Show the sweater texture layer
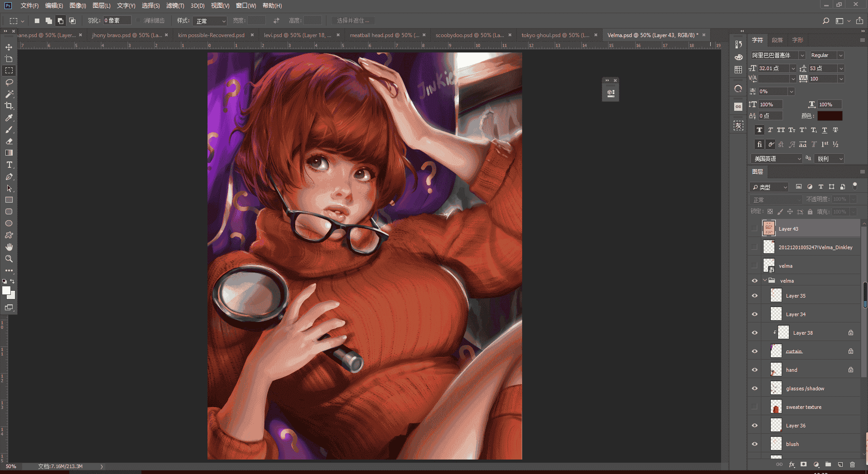 click(x=755, y=407)
